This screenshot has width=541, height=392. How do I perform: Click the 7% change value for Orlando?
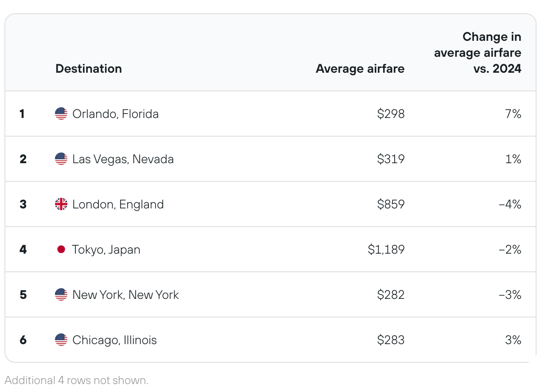coord(513,114)
